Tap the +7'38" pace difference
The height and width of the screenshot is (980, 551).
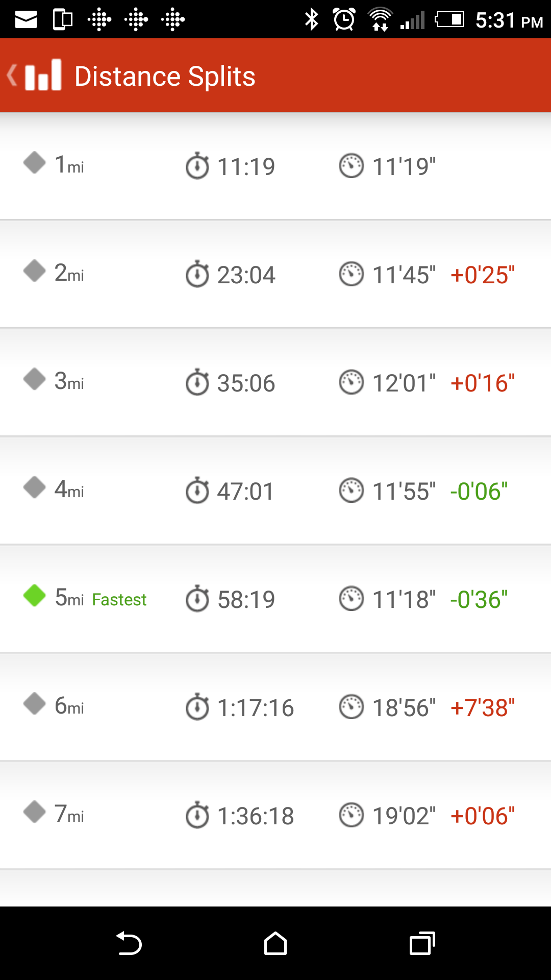pos(483,708)
